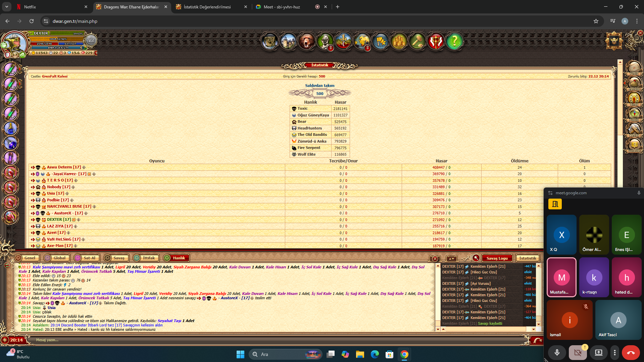Hang up the Meet call

pyautogui.click(x=631, y=353)
